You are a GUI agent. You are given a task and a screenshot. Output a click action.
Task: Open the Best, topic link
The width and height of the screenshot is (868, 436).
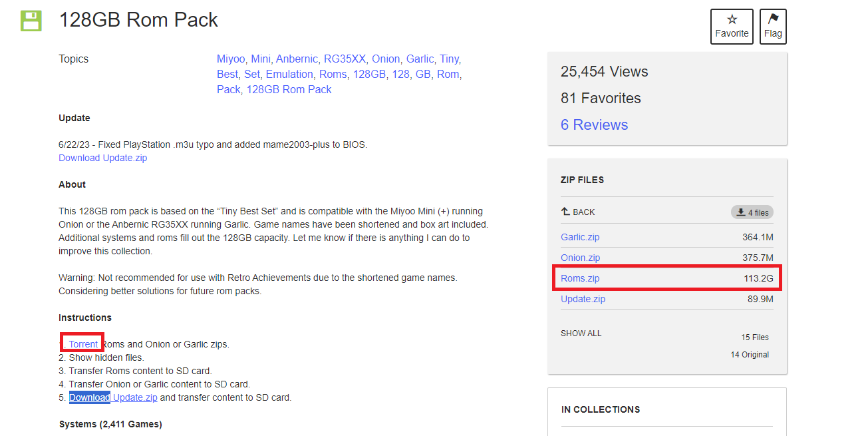(x=229, y=74)
